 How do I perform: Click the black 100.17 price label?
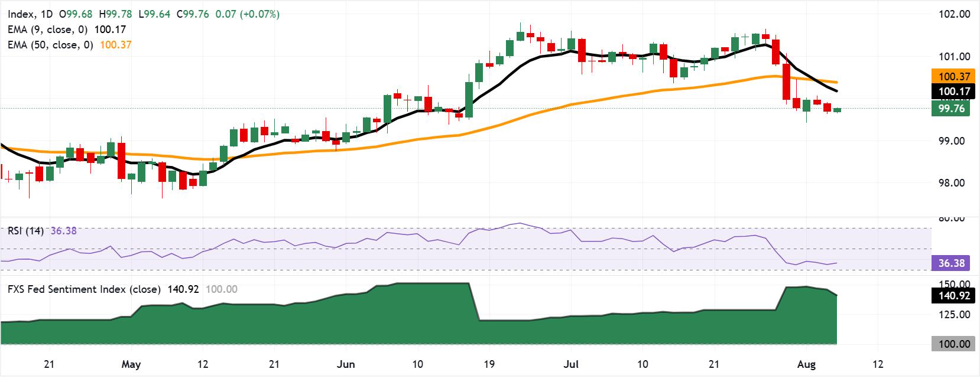click(x=953, y=92)
